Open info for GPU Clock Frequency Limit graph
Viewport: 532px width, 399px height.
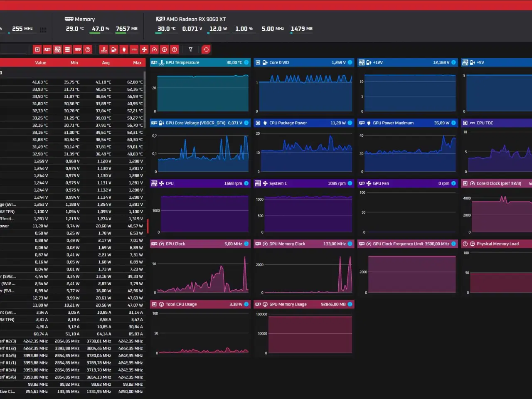[453, 244]
